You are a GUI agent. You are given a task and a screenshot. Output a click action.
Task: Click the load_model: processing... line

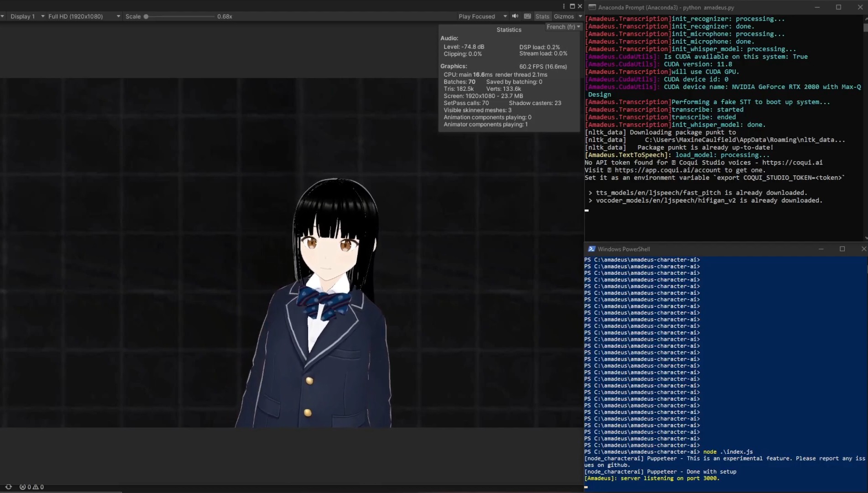coord(677,155)
